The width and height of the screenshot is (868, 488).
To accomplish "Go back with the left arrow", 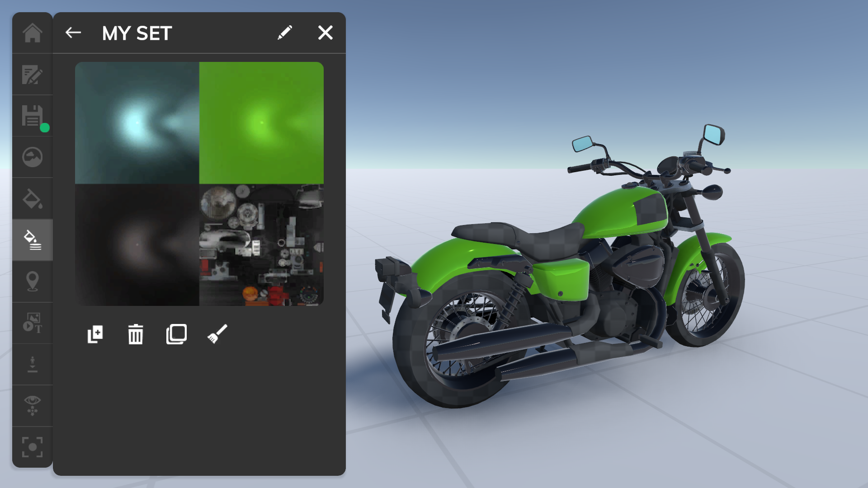I will 73,33.
